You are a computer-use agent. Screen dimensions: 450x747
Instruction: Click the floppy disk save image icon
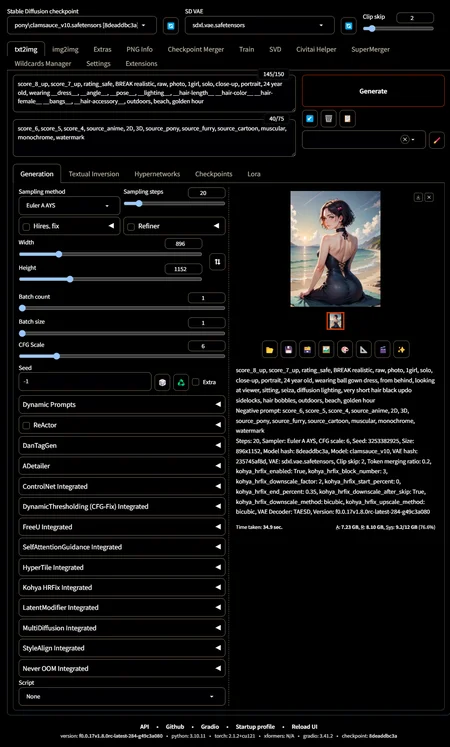(x=289, y=350)
